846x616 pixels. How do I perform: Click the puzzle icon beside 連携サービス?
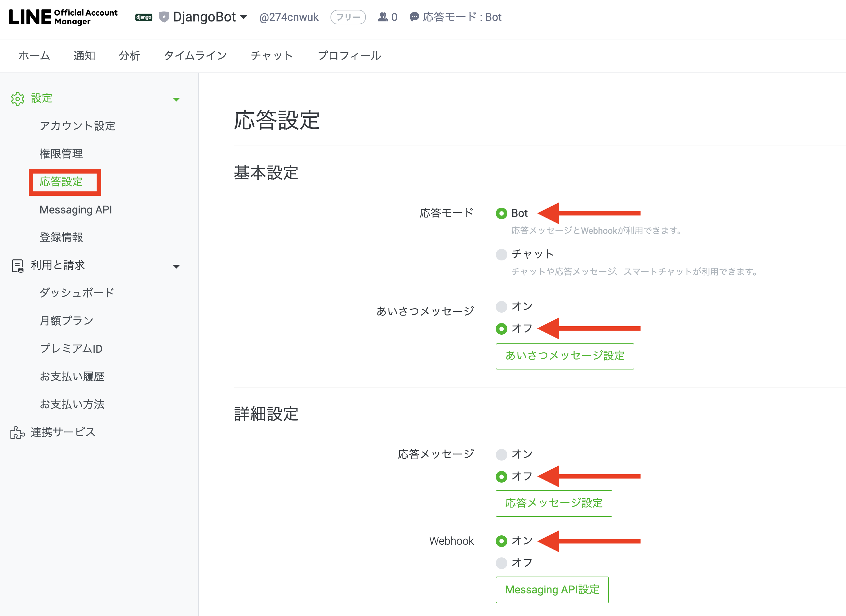click(17, 432)
